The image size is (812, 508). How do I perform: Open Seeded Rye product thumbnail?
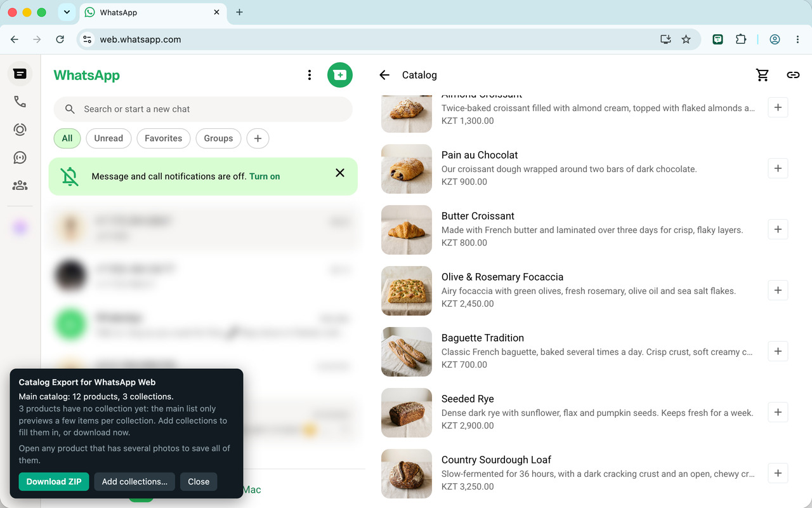pos(407,413)
